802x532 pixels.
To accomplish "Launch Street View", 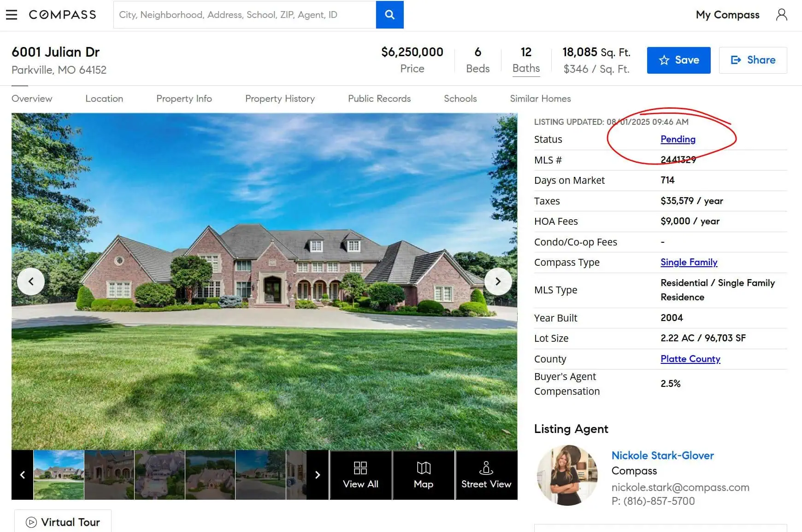I will tap(486, 475).
